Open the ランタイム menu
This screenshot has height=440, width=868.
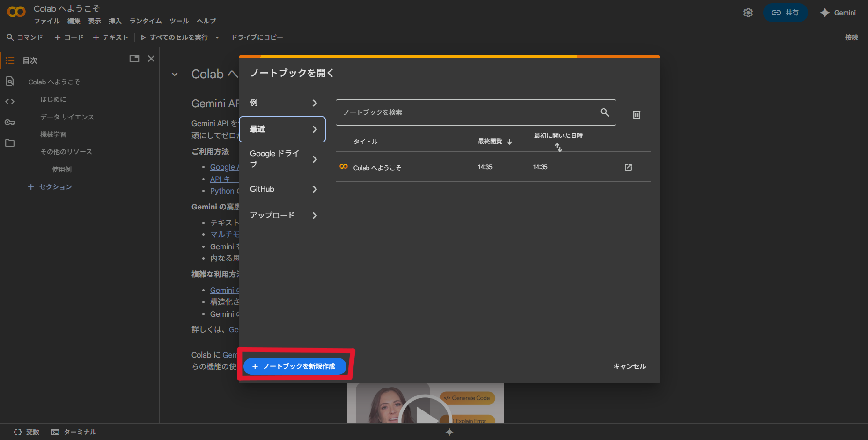[x=145, y=21]
